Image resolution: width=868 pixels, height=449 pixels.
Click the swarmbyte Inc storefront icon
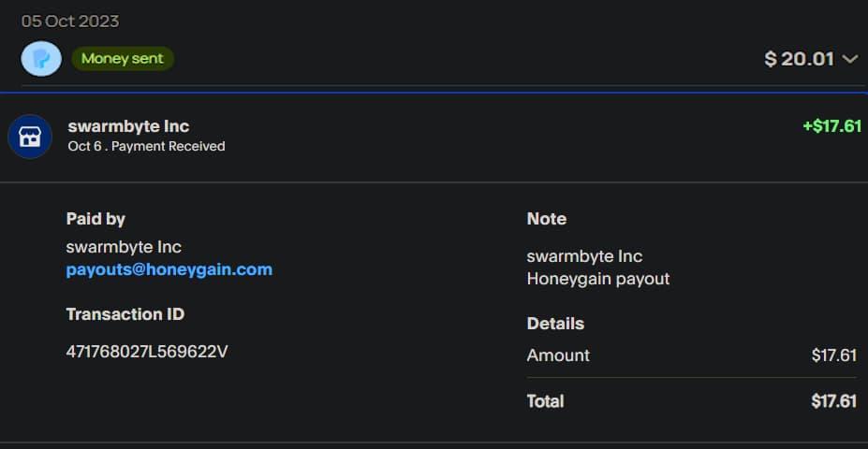click(x=30, y=137)
